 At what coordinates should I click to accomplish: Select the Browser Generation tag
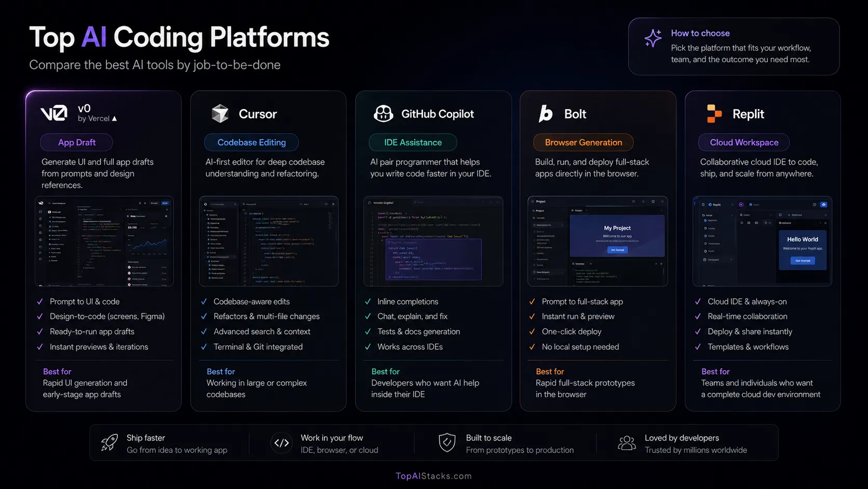click(584, 142)
